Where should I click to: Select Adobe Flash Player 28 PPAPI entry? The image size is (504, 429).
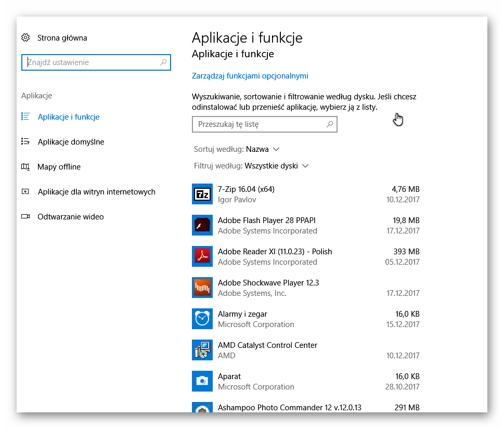tap(306, 225)
